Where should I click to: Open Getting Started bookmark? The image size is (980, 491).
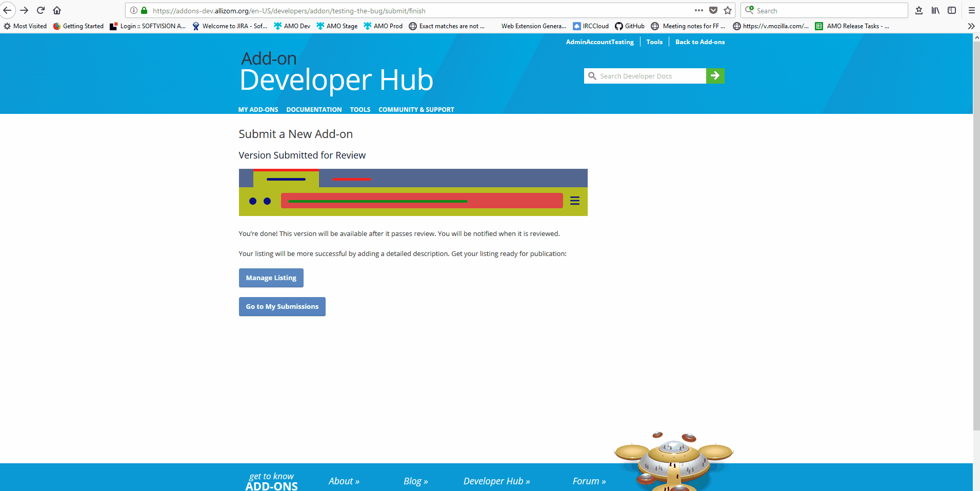(78, 26)
